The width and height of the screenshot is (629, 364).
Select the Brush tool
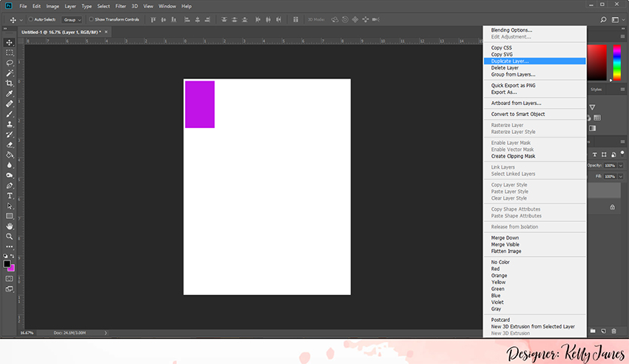point(9,114)
